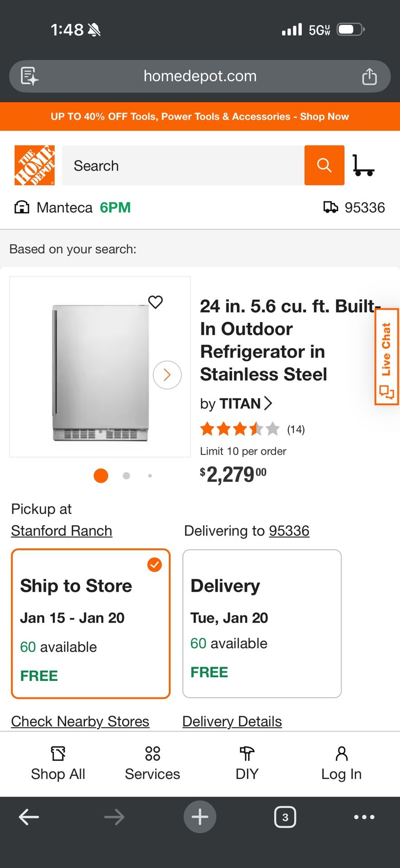Open the Check Nearby Stores link
The height and width of the screenshot is (868, 400).
tap(80, 722)
